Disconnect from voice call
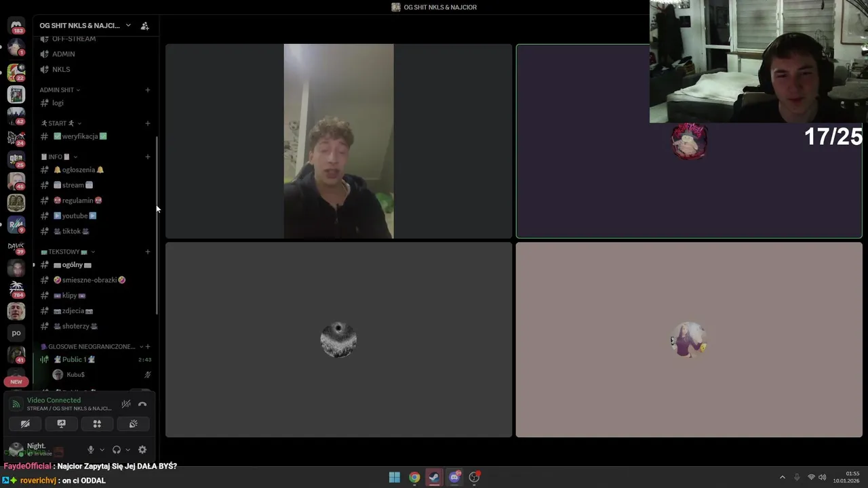Viewport: 868px width, 488px height. point(142,404)
